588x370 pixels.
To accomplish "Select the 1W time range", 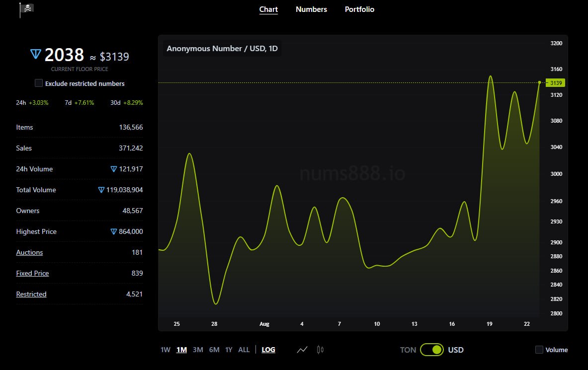I will tap(166, 350).
